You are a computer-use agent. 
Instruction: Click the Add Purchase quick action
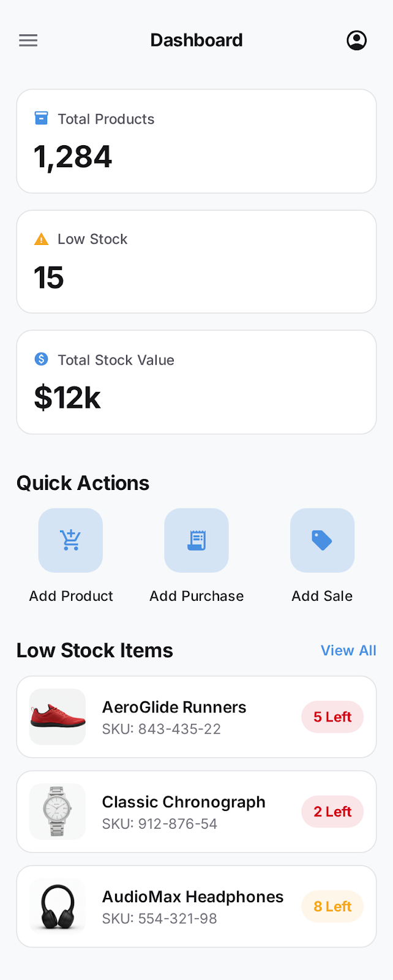pyautogui.click(x=196, y=554)
